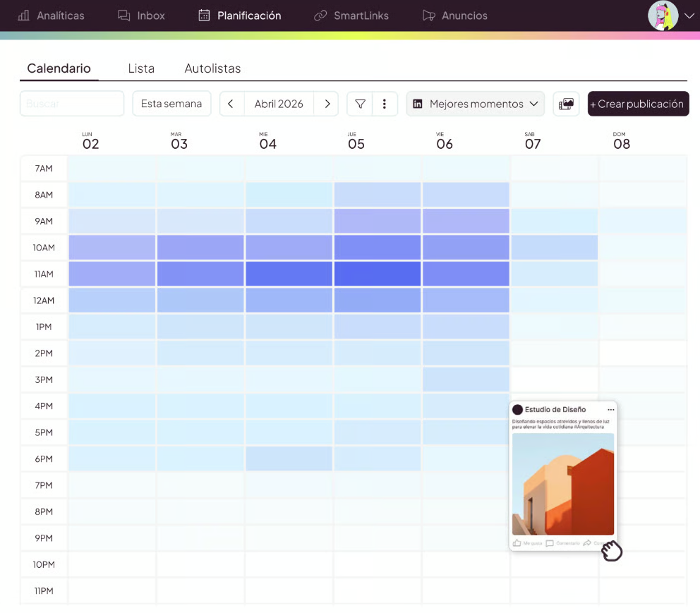Click the Comentar speech bubble icon

[550, 543]
